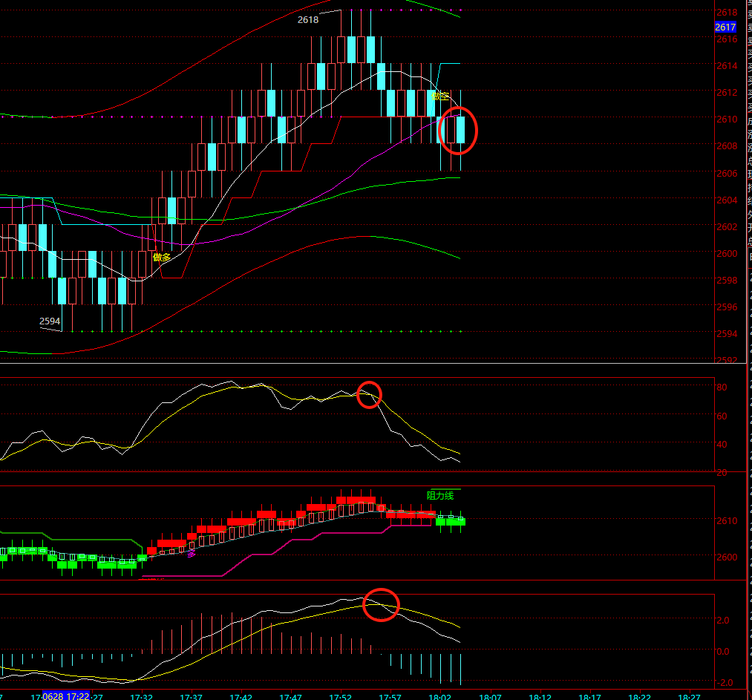The width and height of the screenshot is (752, 700).
Task: Click the 17:52 time axis label
Action: click(x=341, y=696)
